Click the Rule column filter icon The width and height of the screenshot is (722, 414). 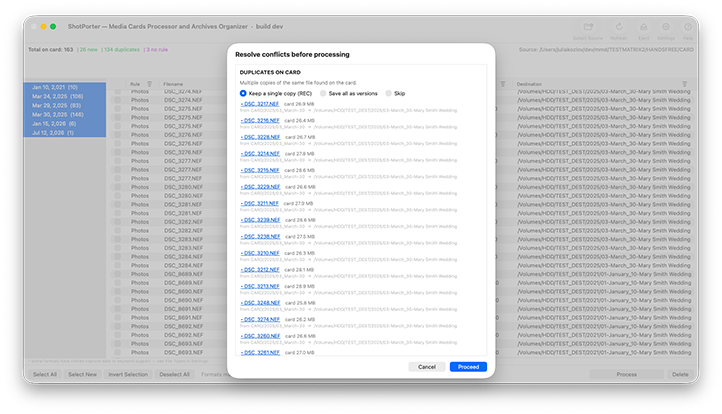click(x=149, y=84)
